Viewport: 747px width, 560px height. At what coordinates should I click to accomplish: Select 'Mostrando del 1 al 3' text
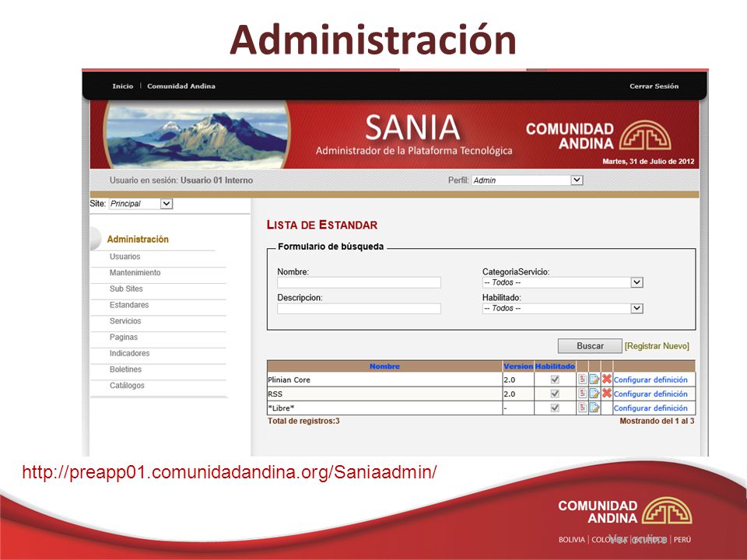click(x=657, y=421)
